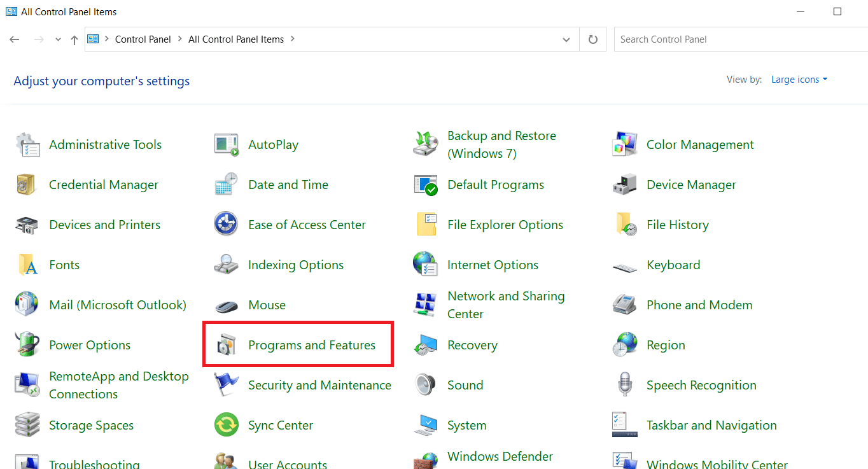868x469 pixels.
Task: Open Programs and Features
Action: pyautogui.click(x=311, y=344)
